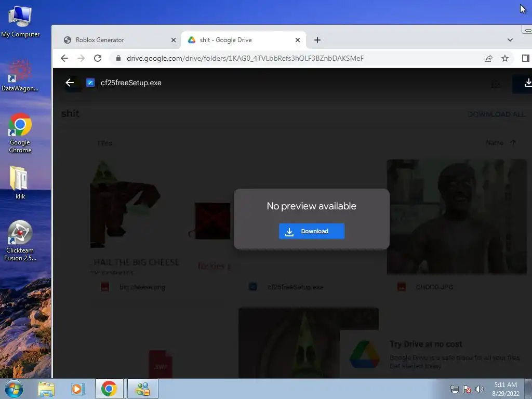Navigate forward in Chrome
This screenshot has width=532, height=399.
tap(81, 58)
